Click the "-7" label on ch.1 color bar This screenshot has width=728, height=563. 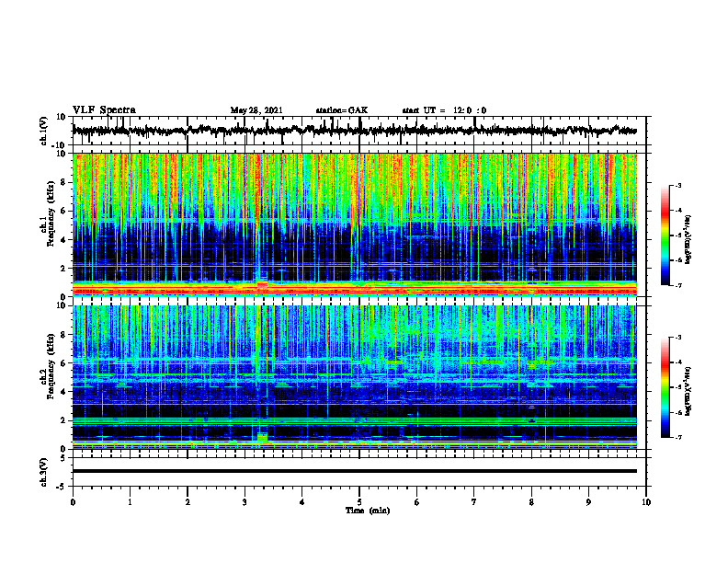[678, 285]
